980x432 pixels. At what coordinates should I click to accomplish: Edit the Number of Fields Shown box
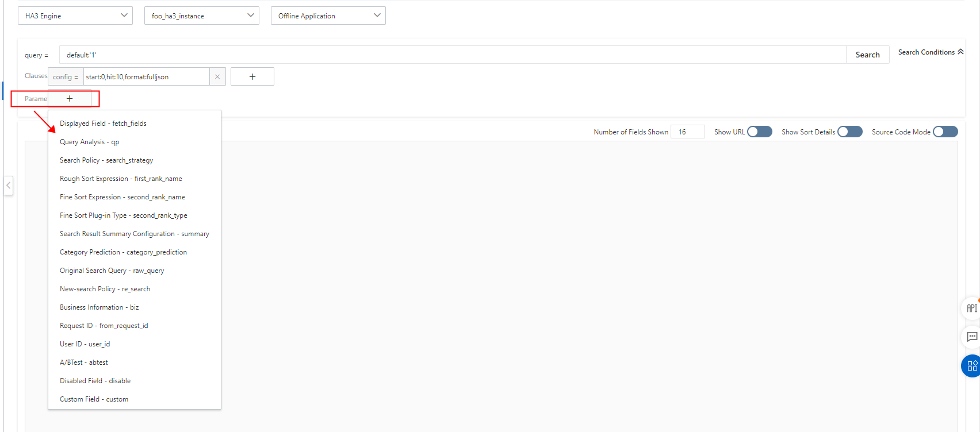688,132
